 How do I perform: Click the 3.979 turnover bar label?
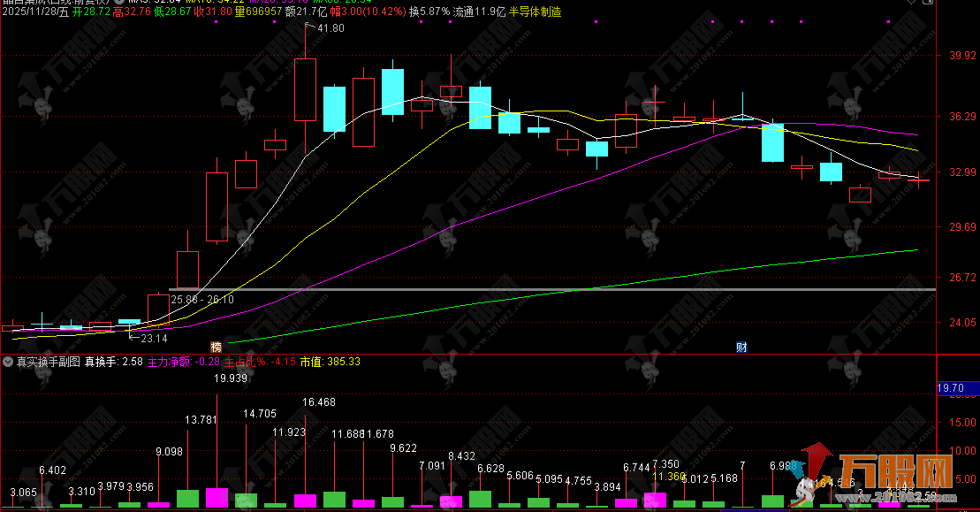point(111,485)
